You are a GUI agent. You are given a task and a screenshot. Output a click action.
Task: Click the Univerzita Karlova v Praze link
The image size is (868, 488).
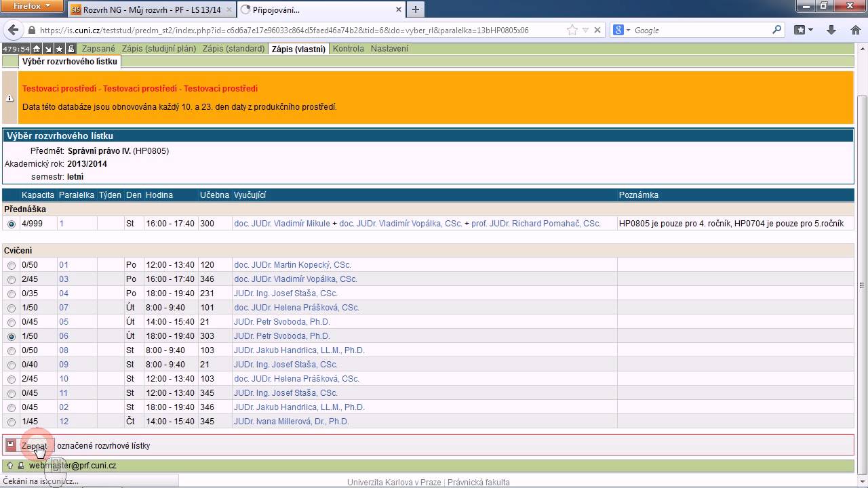point(394,483)
